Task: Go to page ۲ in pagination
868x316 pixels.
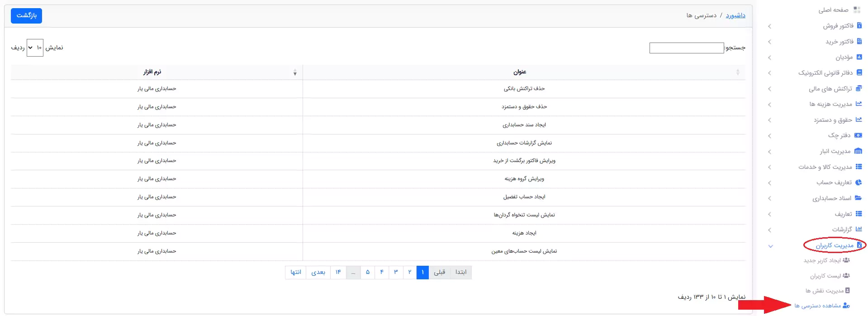Action: coord(410,272)
